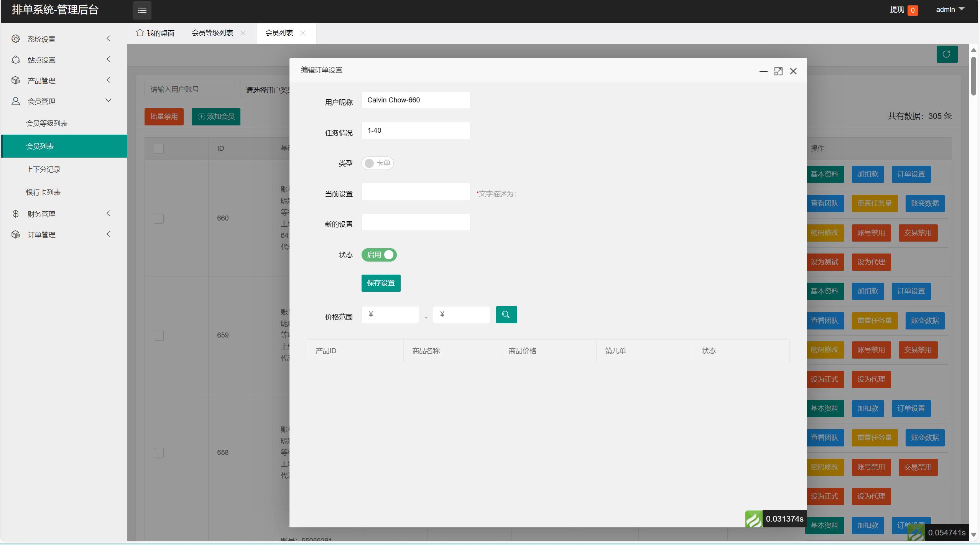Click the 订单管理 cube icon
The height and width of the screenshot is (545, 980).
pyautogui.click(x=16, y=234)
